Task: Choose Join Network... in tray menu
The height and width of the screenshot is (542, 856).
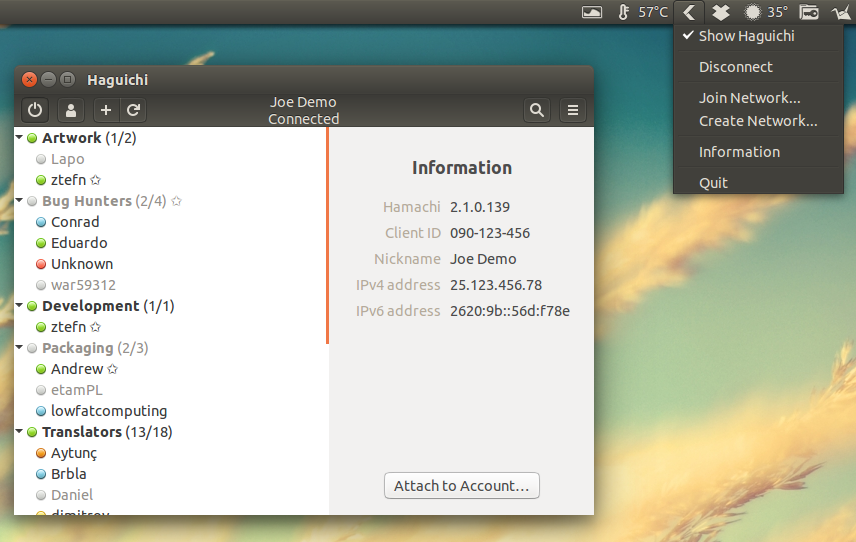Action: 758,98
